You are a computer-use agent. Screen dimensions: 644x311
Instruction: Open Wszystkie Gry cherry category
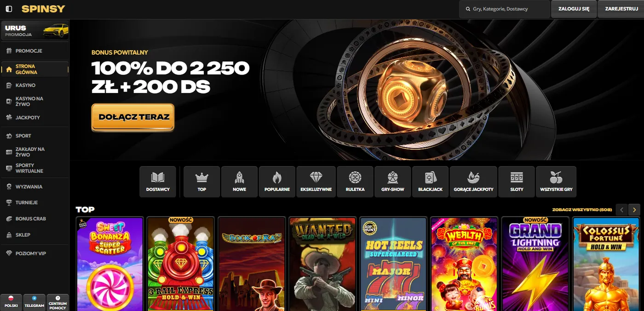[x=556, y=182]
